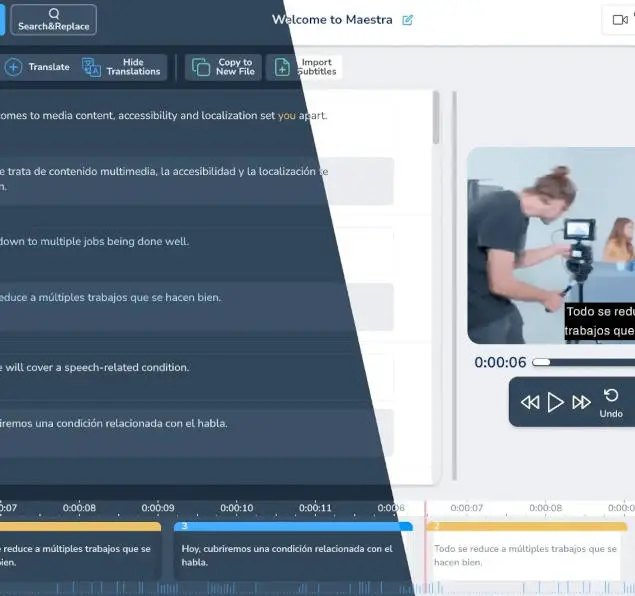
Task: Click the 0:00:10 mark on timeline ruler
Action: point(236,508)
